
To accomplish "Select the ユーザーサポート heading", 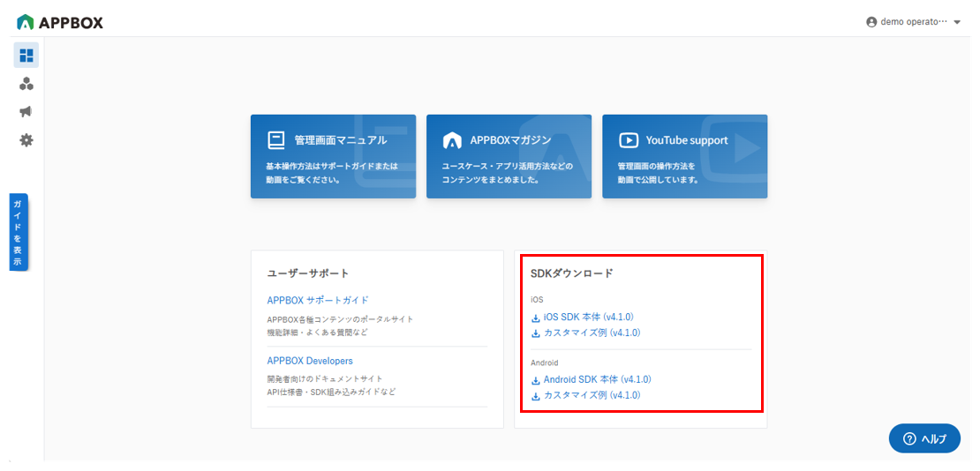I will pyautogui.click(x=307, y=273).
